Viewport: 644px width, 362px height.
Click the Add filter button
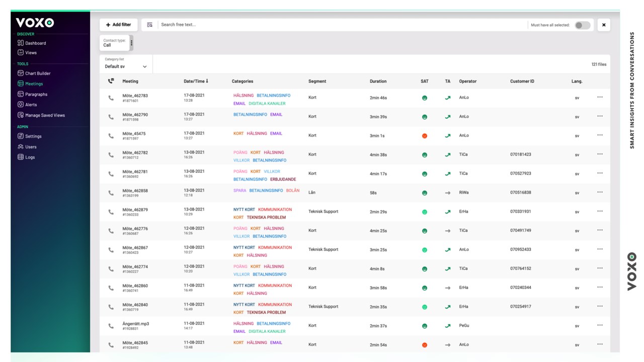(118, 25)
